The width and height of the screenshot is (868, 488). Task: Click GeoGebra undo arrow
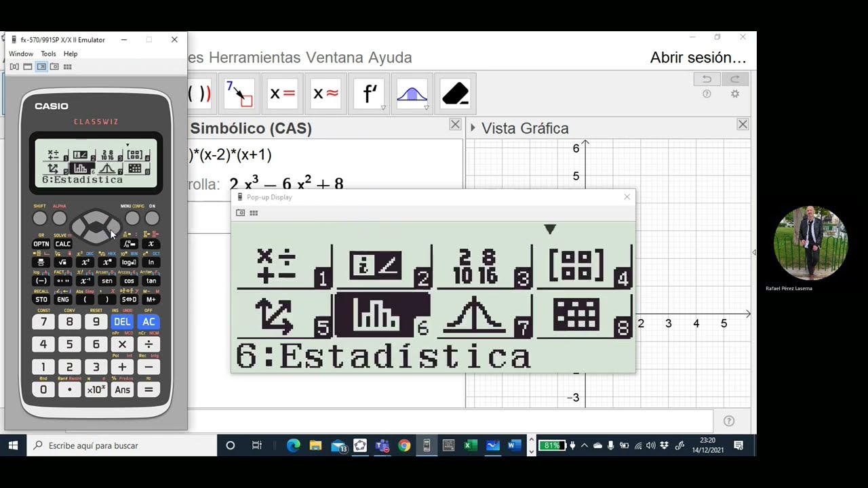coord(707,79)
